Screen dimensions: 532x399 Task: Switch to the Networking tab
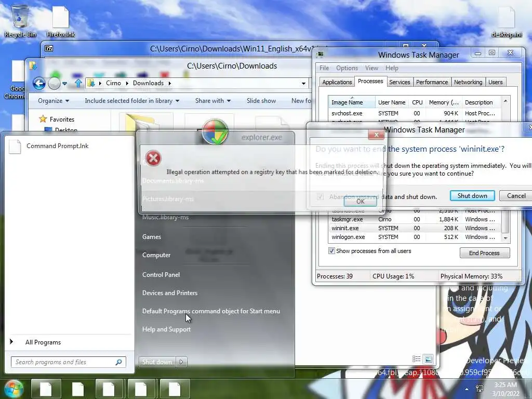tap(468, 82)
